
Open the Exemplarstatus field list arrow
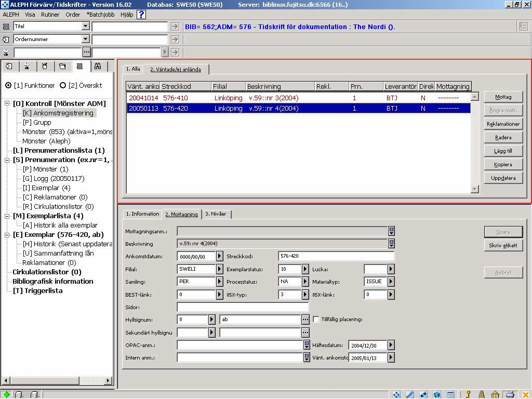(x=305, y=269)
